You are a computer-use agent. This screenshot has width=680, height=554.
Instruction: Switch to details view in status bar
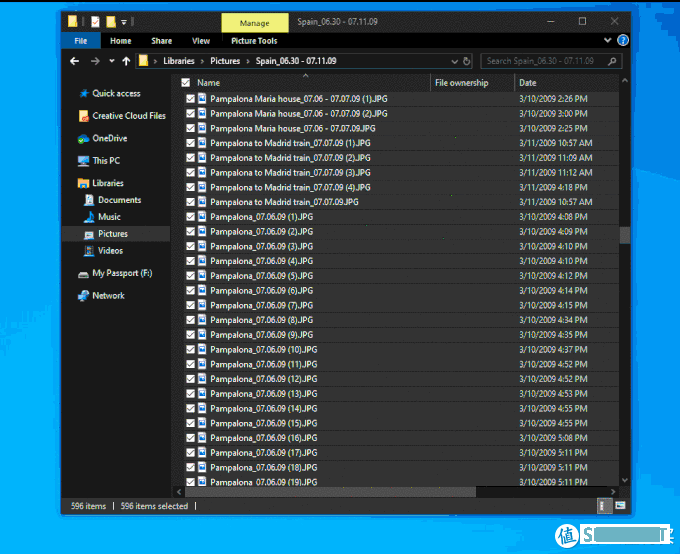pos(604,506)
